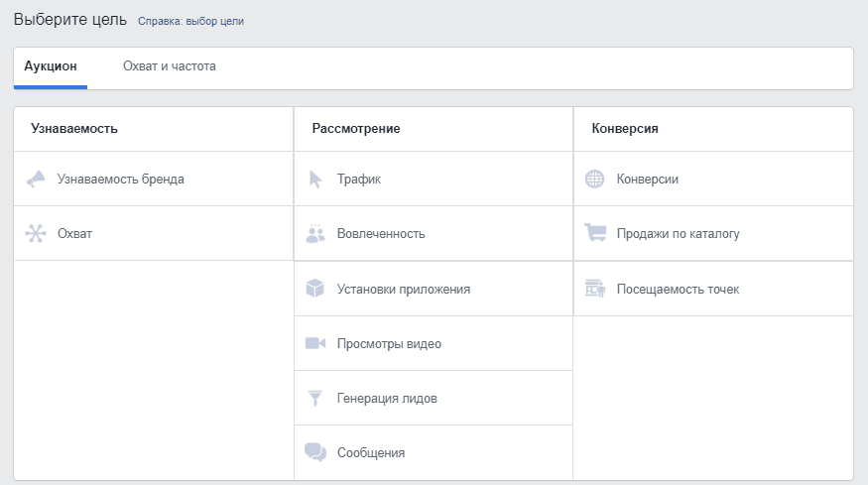Switch to the Аукцион tab
The width and height of the screenshot is (868, 485).
click(51, 67)
